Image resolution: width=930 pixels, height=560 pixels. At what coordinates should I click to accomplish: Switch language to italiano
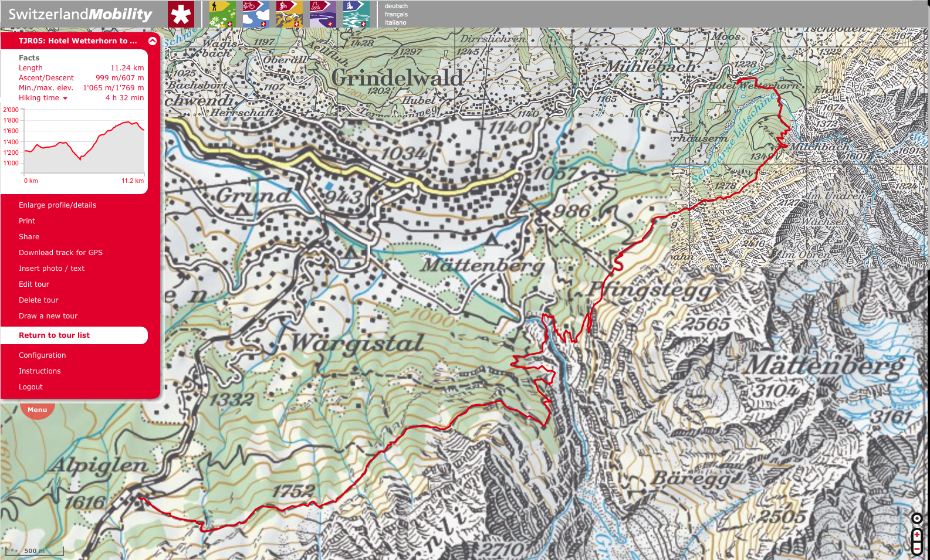point(395,23)
